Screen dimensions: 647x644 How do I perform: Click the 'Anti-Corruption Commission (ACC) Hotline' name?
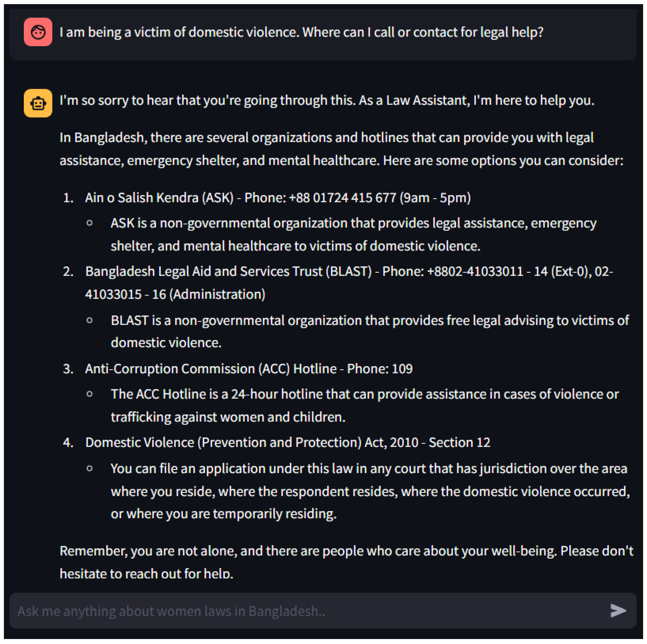[x=211, y=368]
